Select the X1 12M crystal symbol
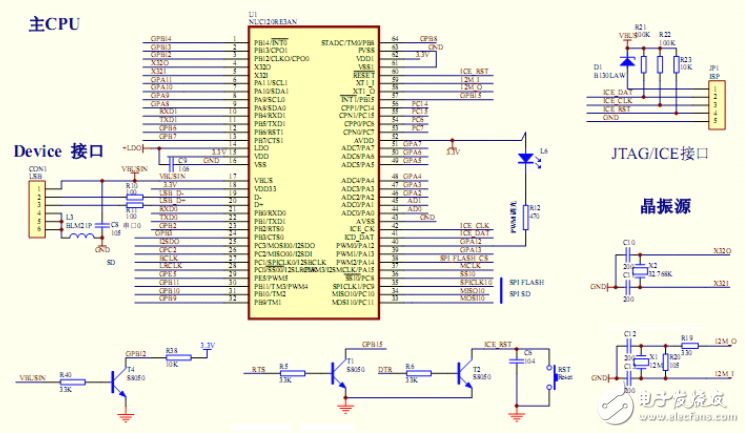This screenshot has width=745, height=433. point(643,361)
